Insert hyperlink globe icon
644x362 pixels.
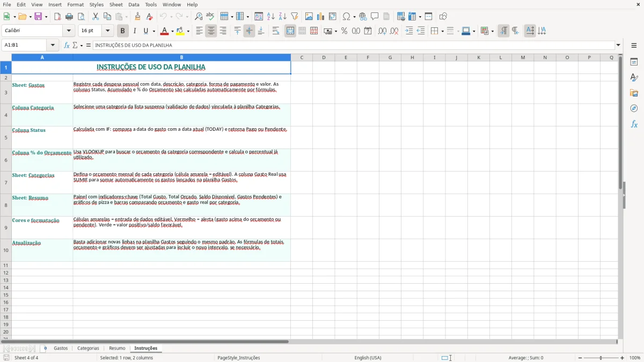point(363,17)
